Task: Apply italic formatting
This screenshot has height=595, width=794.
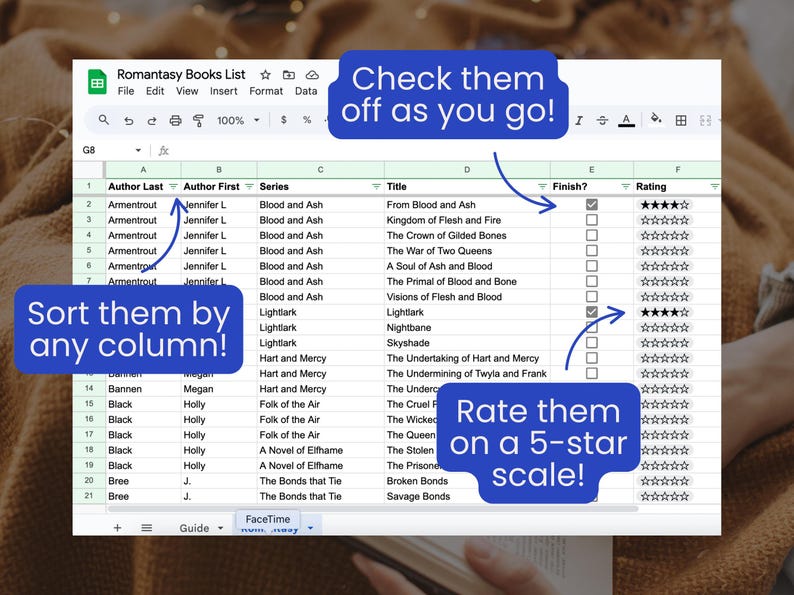Action: tap(579, 121)
